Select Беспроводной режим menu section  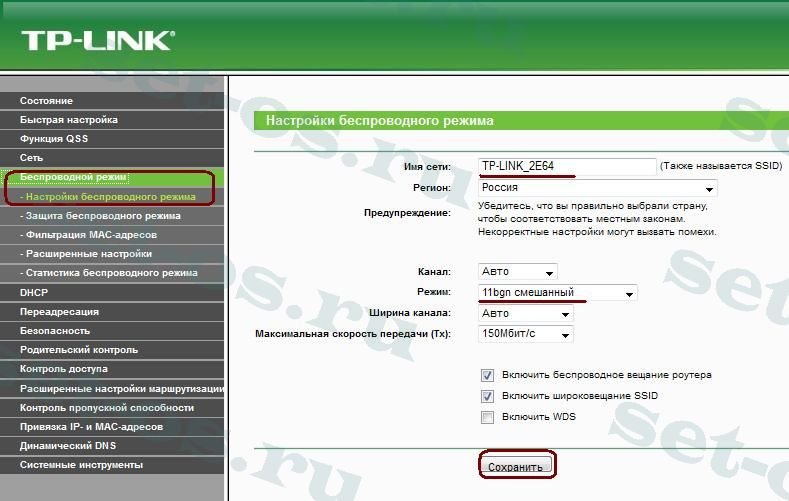112,177
